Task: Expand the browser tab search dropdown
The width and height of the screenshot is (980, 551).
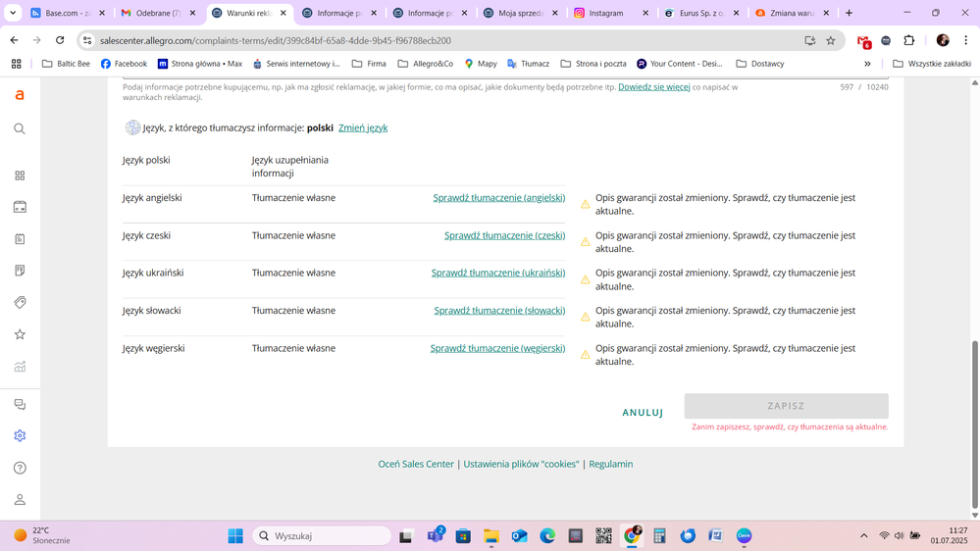Action: pos(13,13)
